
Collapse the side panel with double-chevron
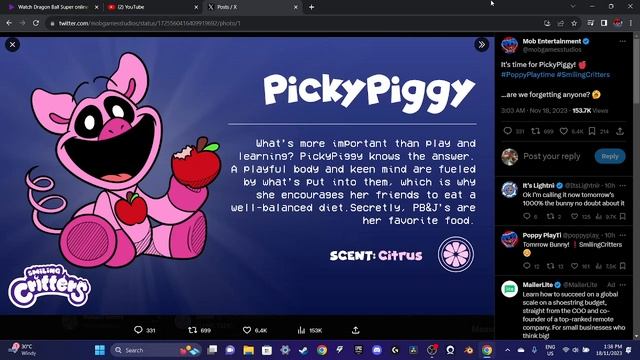point(482,44)
